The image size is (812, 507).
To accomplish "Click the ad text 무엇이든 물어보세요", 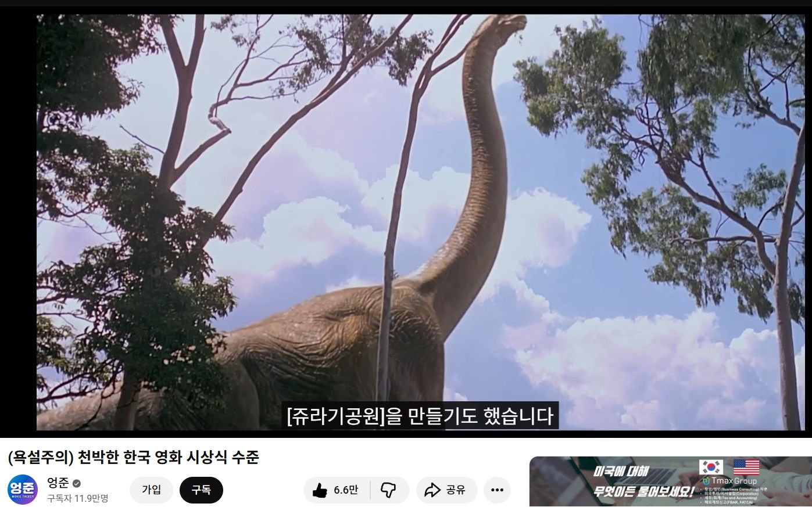I will pos(644,492).
